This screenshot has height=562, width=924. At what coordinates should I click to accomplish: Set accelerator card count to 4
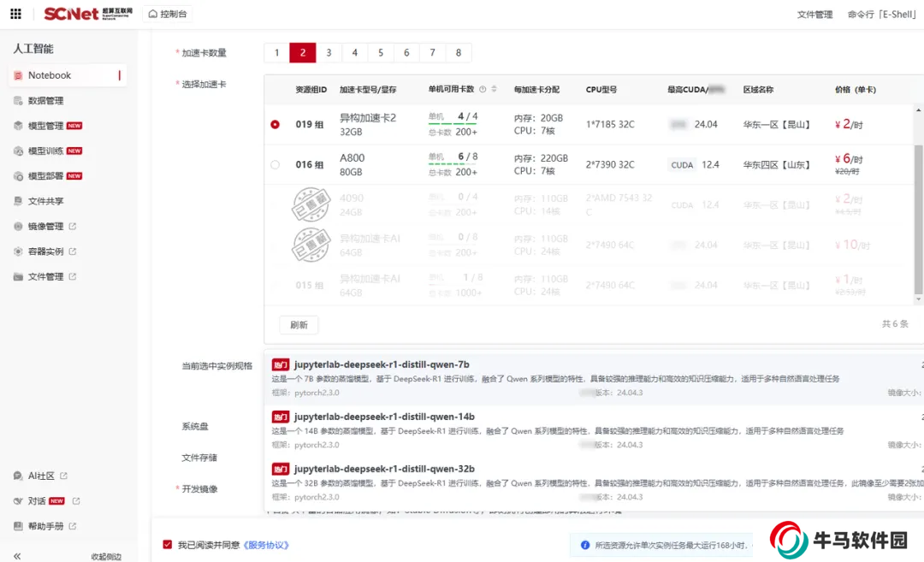354,53
